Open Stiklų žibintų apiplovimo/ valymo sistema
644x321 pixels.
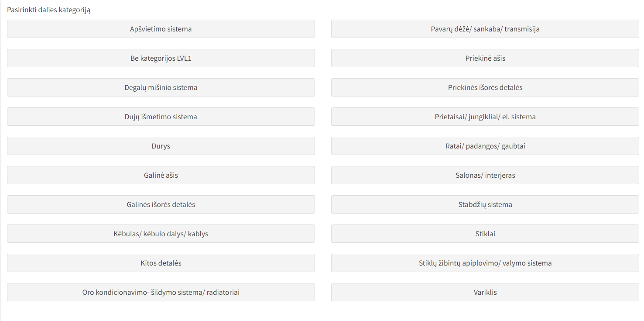click(x=485, y=263)
